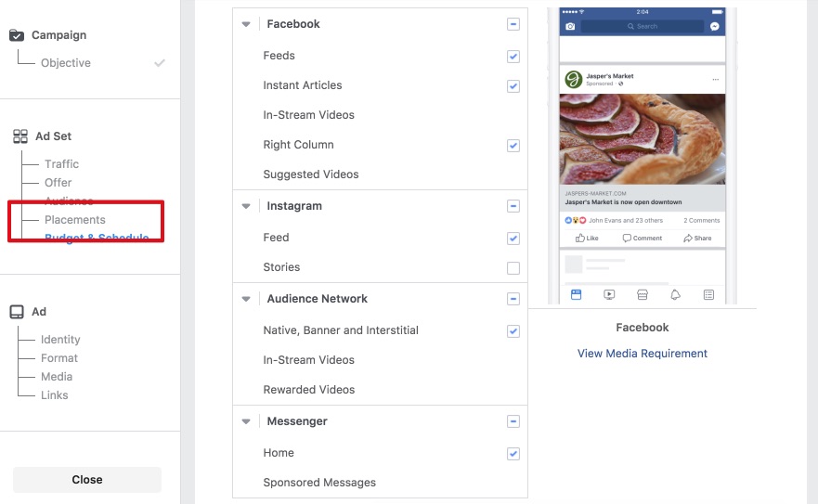The width and height of the screenshot is (818, 504).
Task: Click the Ad device icon
Action: (17, 312)
